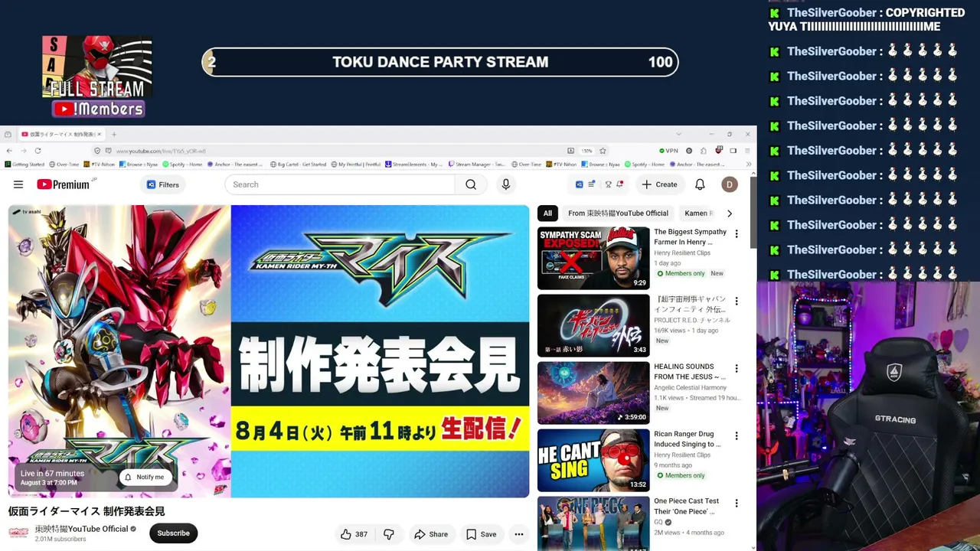The image size is (980, 551).
Task: Save the video to a playlist
Action: point(482,534)
